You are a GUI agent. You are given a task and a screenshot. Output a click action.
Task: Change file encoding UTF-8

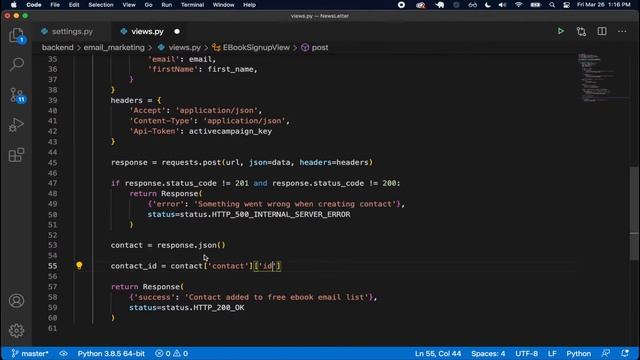(x=527, y=353)
